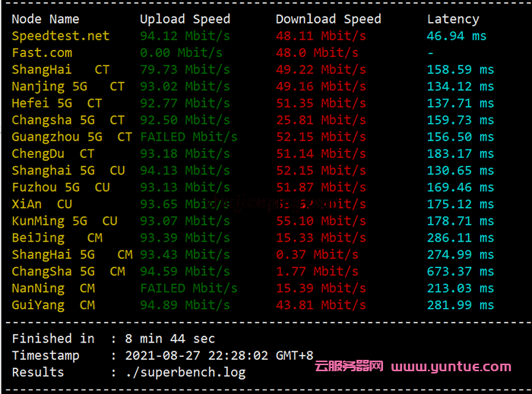Click the Upload Speed column header
Viewport: 532px width, 394px height.
185,19
